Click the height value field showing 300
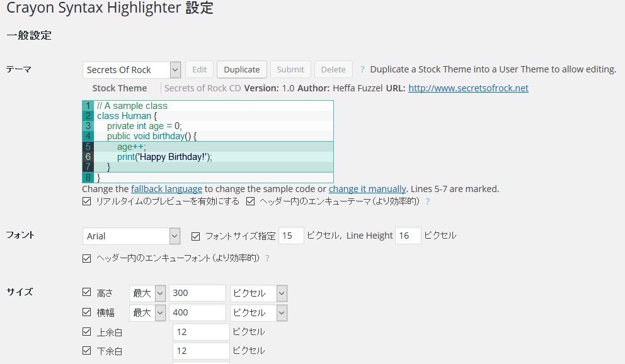Viewport: 625px width, 364px height. [197, 293]
